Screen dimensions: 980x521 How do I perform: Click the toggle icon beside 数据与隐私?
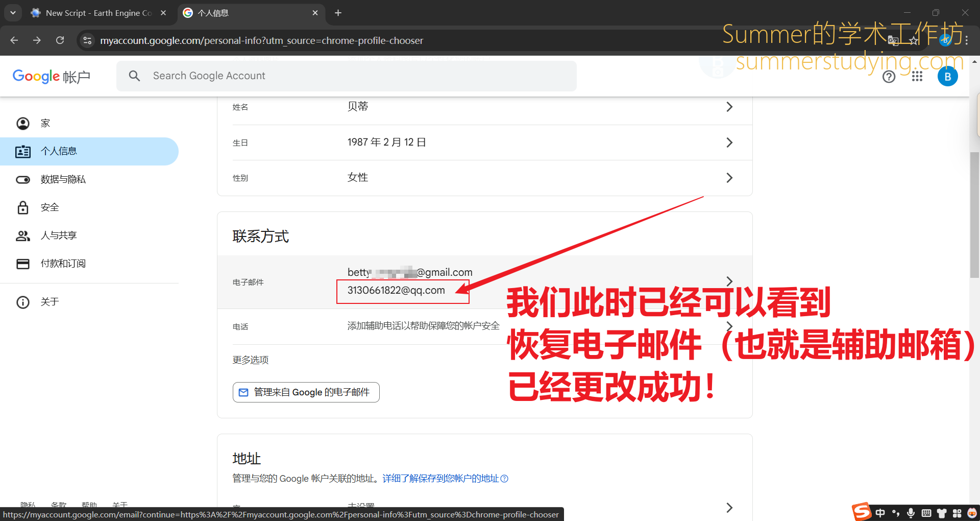point(23,179)
